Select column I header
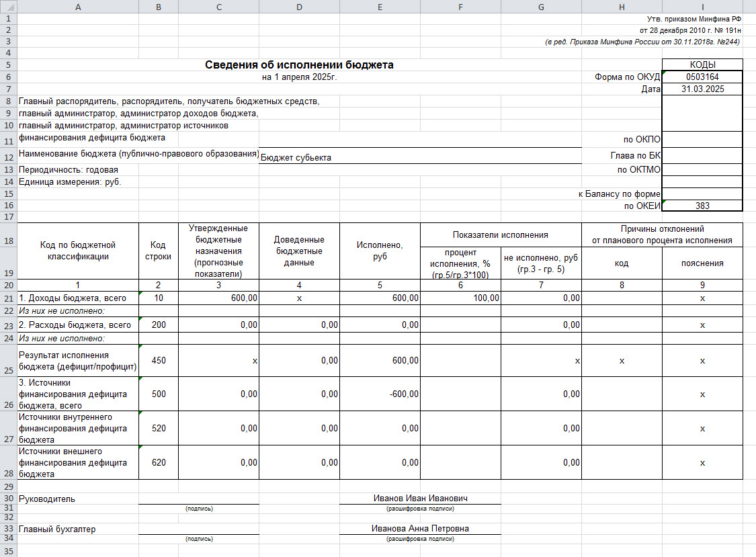Screen dimensions: 756x557 [702, 7]
